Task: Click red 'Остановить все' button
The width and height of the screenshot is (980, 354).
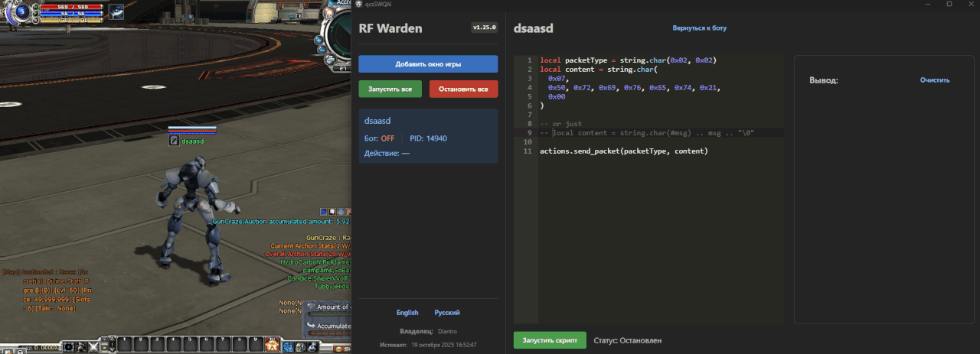Action: coord(463,89)
